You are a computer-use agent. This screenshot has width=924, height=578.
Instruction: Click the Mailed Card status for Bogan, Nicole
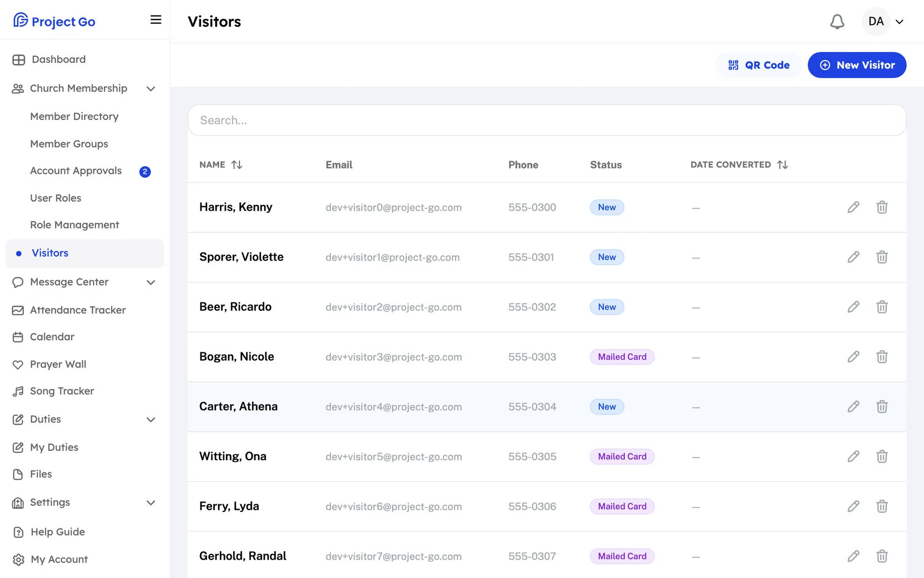tap(622, 357)
